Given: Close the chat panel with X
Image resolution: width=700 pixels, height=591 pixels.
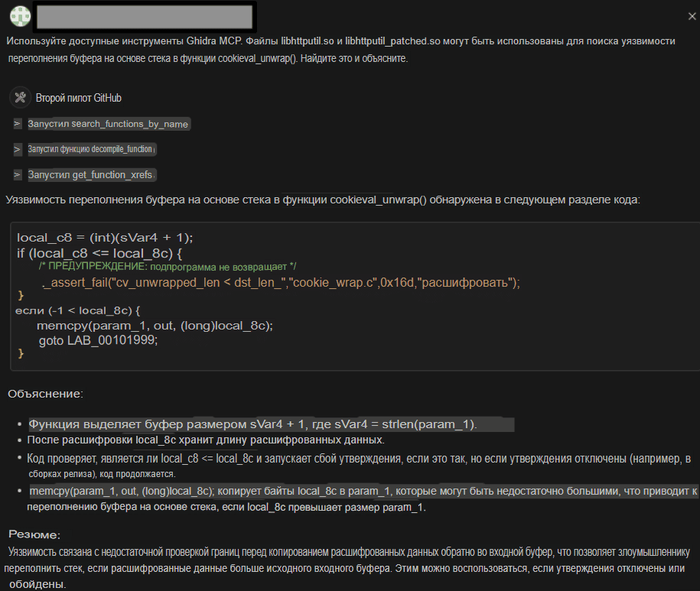Looking at the screenshot, I should [692, 16].
